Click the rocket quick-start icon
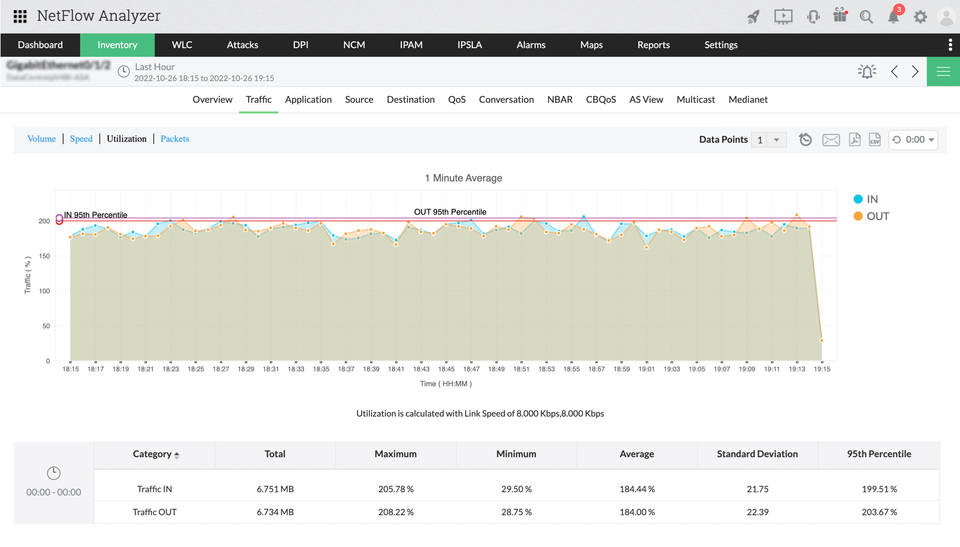The width and height of the screenshot is (960, 547). tap(754, 17)
